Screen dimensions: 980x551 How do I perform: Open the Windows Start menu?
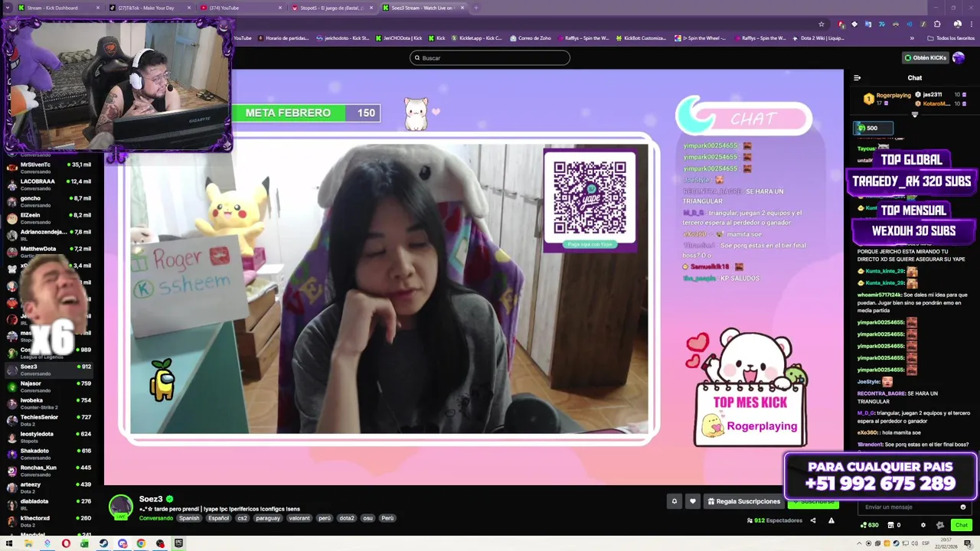[9, 543]
